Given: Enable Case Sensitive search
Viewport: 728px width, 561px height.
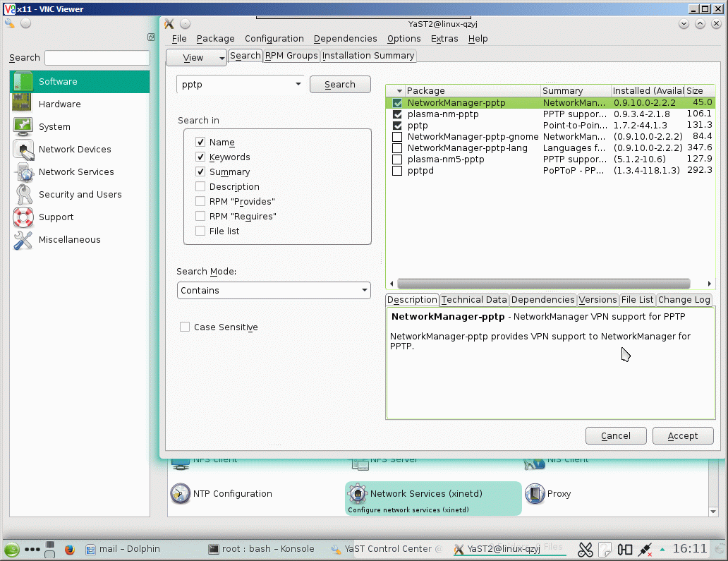Looking at the screenshot, I should pos(185,327).
